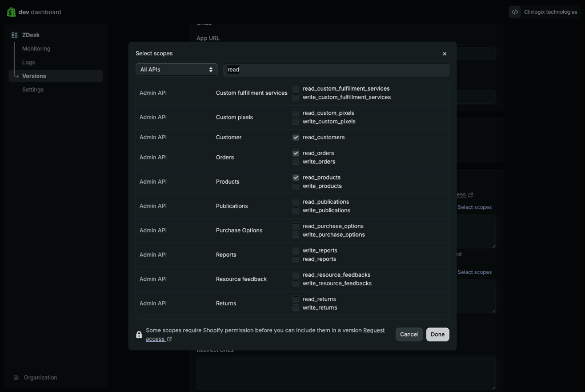Screen dimensions: 585x392
Task: Click the Done button
Action: (x=438, y=334)
